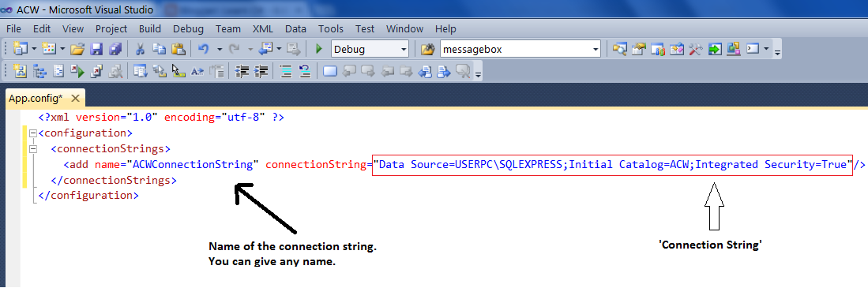Screen dimensions: 868x288
Task: Expand the dropdown next to the Command Window icon
Action: click(x=766, y=49)
